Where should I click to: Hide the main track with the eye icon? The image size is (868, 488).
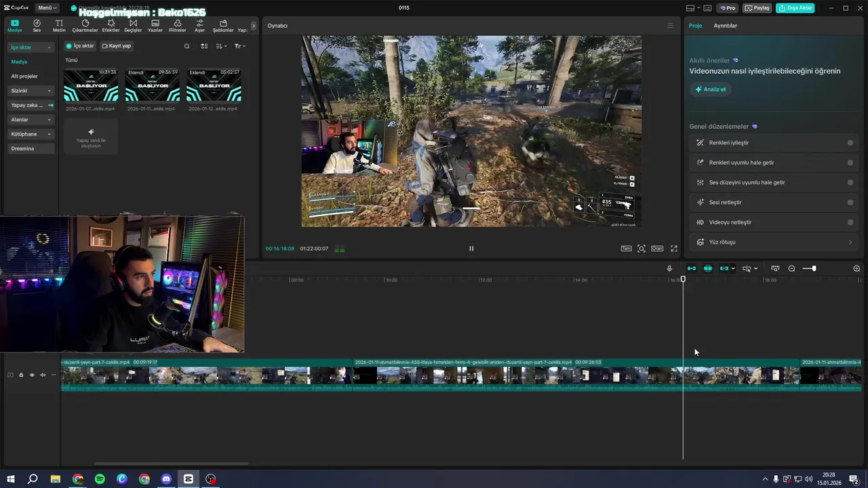point(32,375)
